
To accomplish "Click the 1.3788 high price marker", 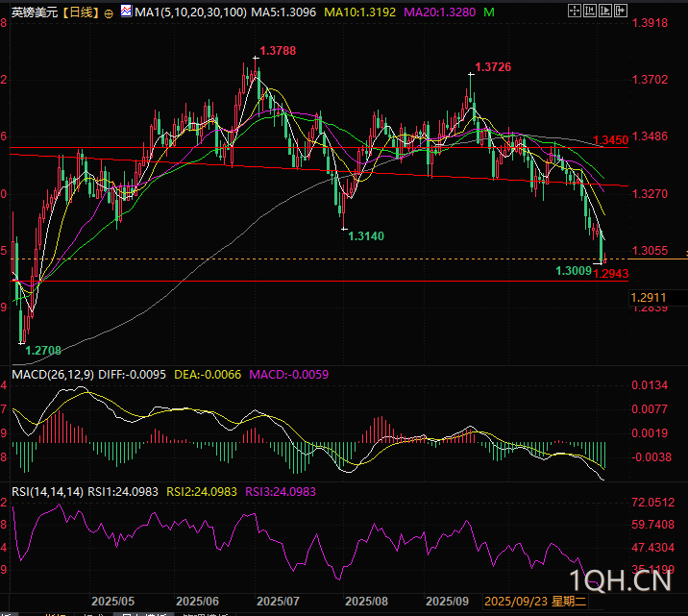I will pos(277,51).
